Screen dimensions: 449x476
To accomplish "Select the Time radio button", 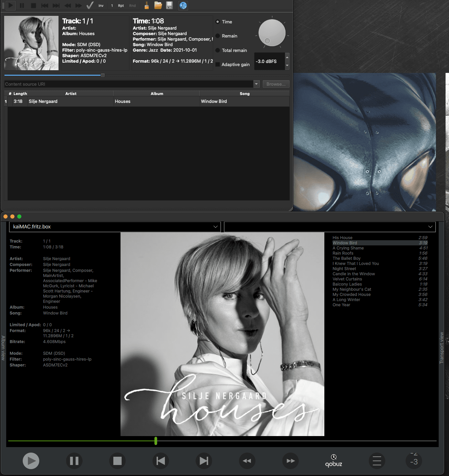I will pos(218,22).
